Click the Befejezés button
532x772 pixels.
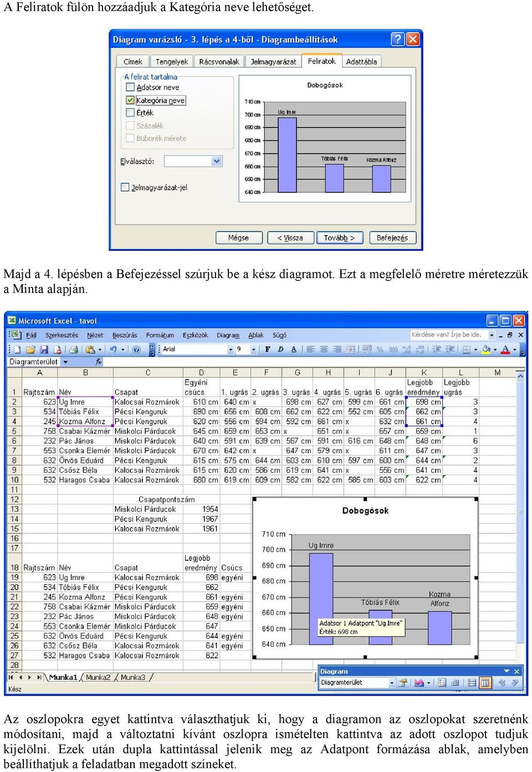click(392, 238)
